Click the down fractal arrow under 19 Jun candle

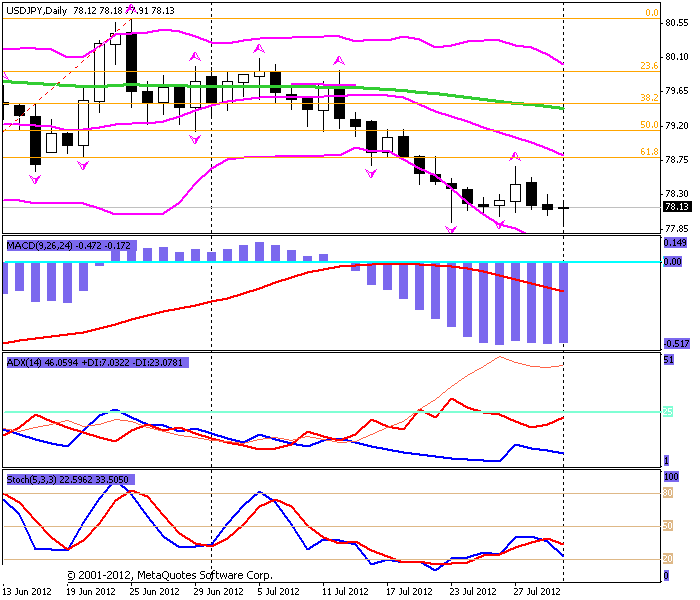point(83,166)
